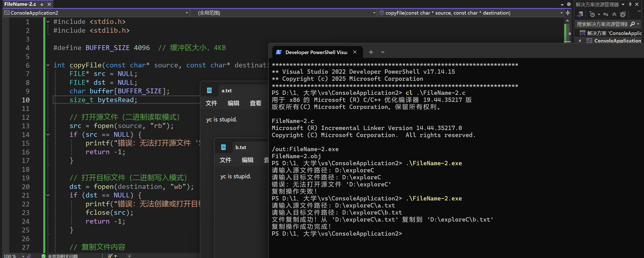The width and height of the screenshot is (644, 258).
Task: Click the line number 10 in the gutter
Action: click(26, 100)
